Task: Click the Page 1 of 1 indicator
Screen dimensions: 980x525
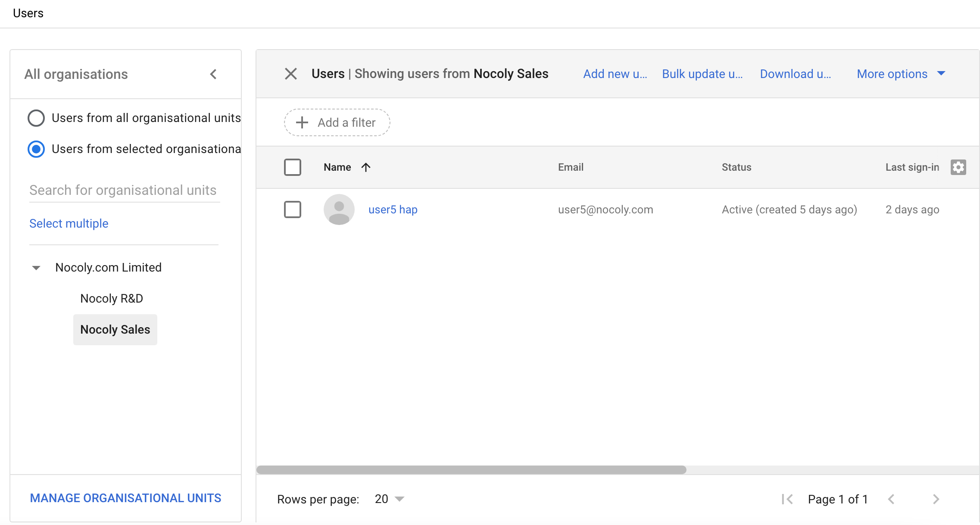Action: pos(838,499)
